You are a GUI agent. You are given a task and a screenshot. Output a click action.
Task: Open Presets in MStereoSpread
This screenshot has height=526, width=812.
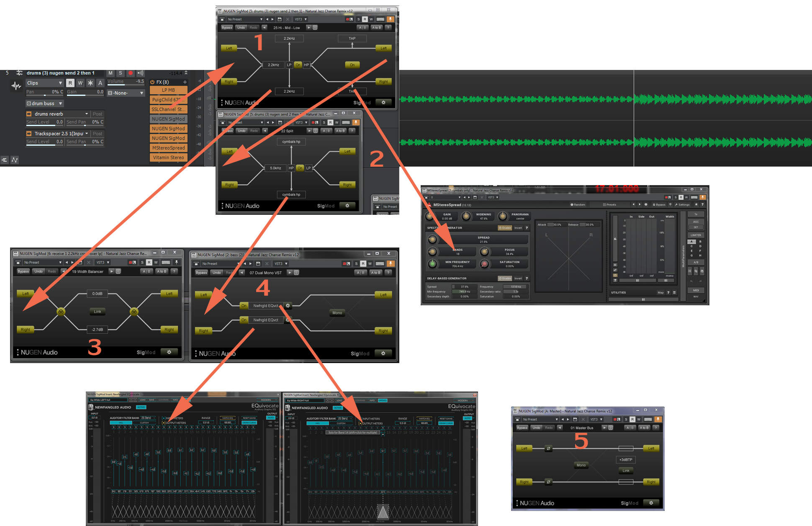609,205
